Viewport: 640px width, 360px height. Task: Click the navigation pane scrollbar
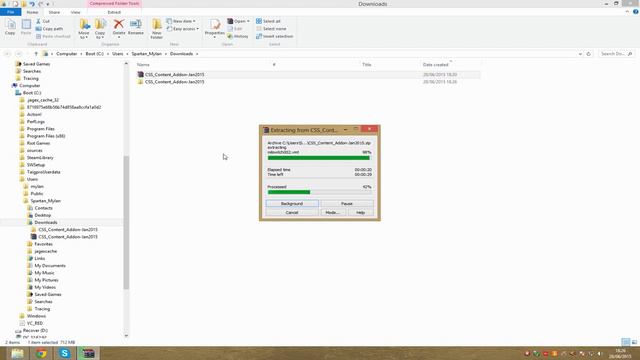tap(126, 222)
